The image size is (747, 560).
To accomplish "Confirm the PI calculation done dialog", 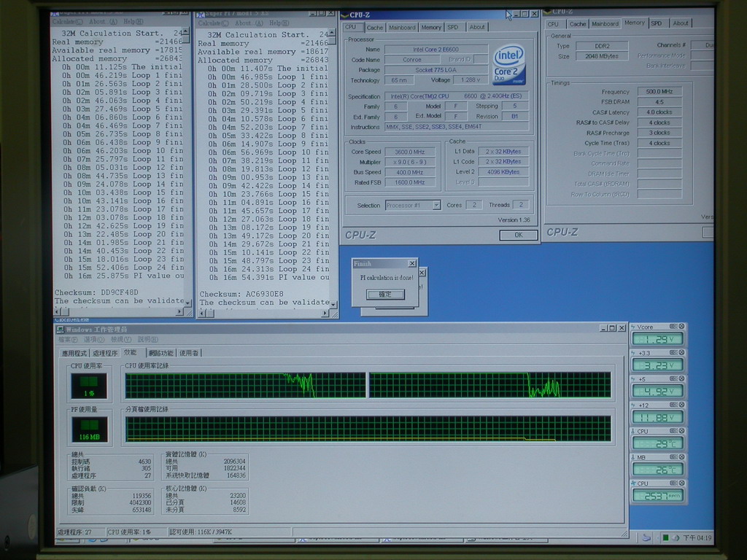I will (385, 295).
